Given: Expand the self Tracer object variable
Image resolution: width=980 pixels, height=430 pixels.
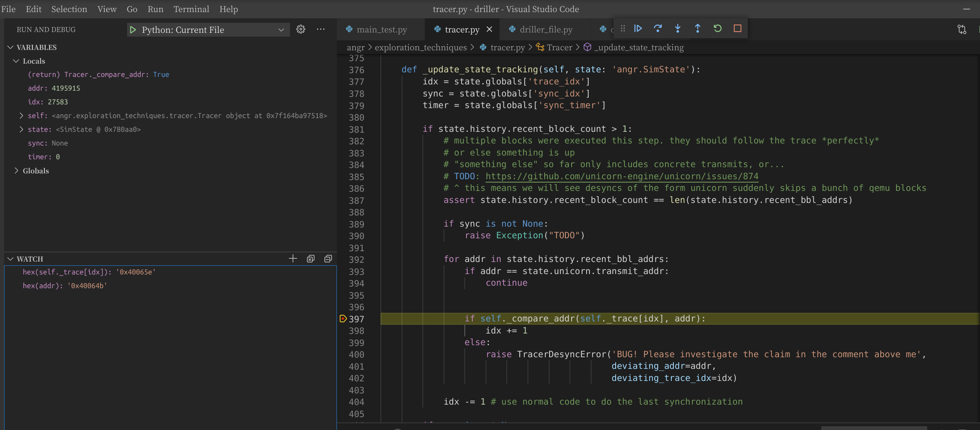Looking at the screenshot, I should 21,116.
